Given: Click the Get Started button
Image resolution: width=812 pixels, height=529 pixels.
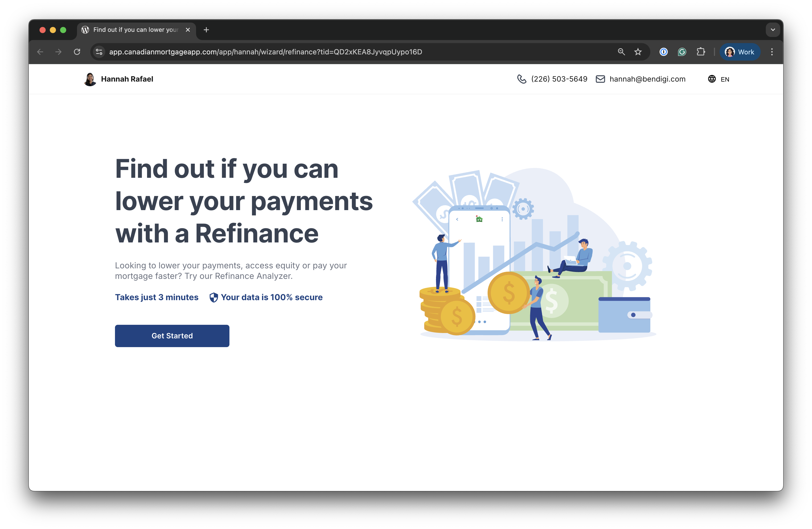Looking at the screenshot, I should click(x=172, y=336).
